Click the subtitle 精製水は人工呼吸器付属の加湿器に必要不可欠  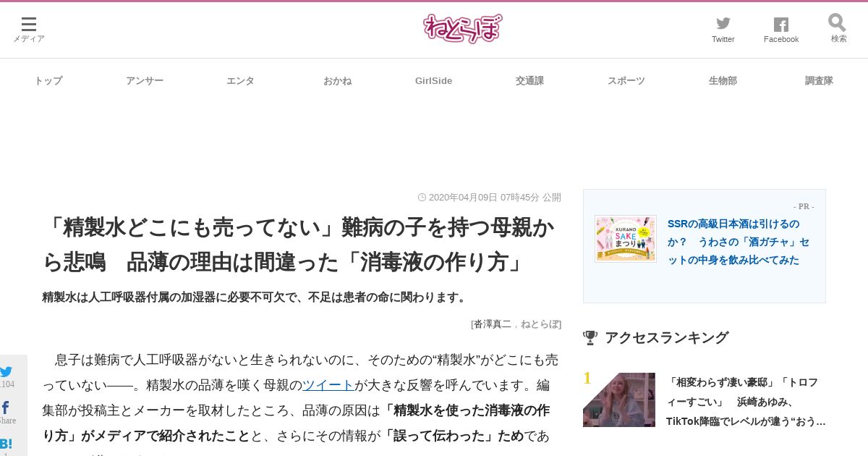pyautogui.click(x=255, y=297)
